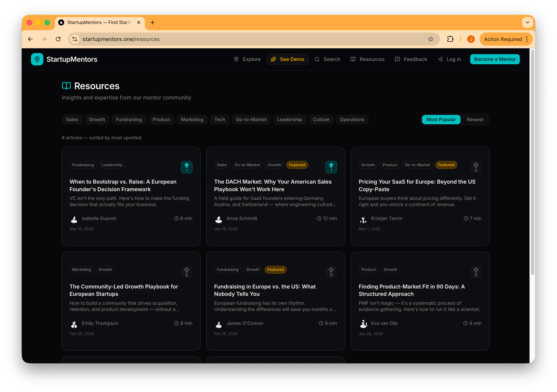Upvote Fundraising in Europe vs. the US
The image size is (557, 392).
331,272
